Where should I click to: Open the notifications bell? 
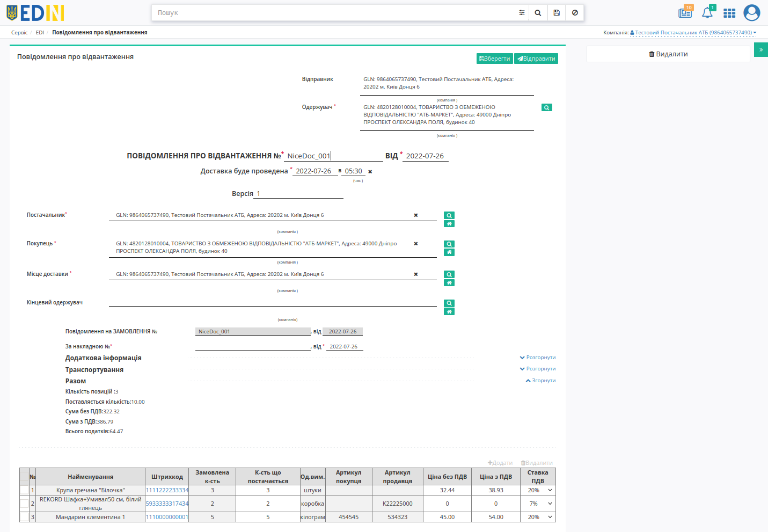[708, 12]
